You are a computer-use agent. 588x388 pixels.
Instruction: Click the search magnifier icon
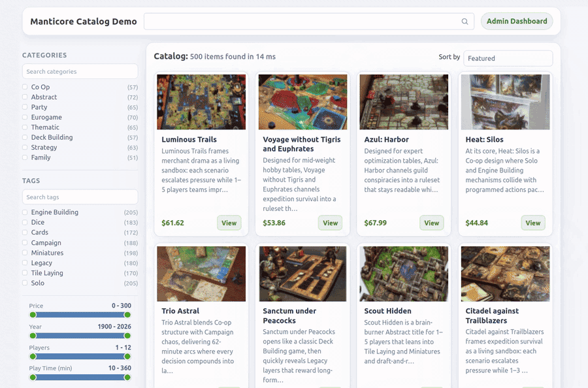coord(465,22)
